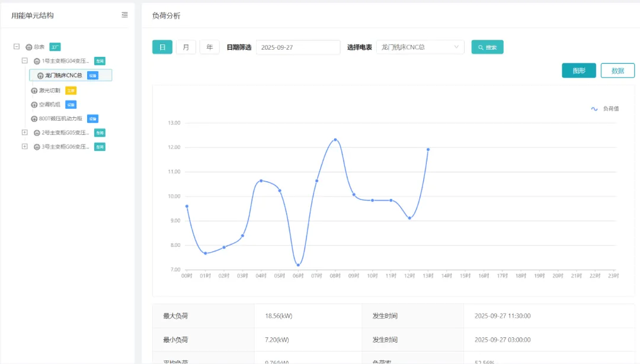Viewport: 640px width, 364px height.
Task: Collapse the 用能单元结构 panel menu icon
Action: 124,15
